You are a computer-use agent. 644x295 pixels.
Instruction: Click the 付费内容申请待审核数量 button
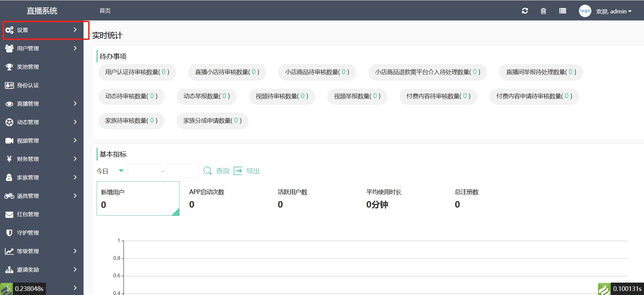point(534,97)
